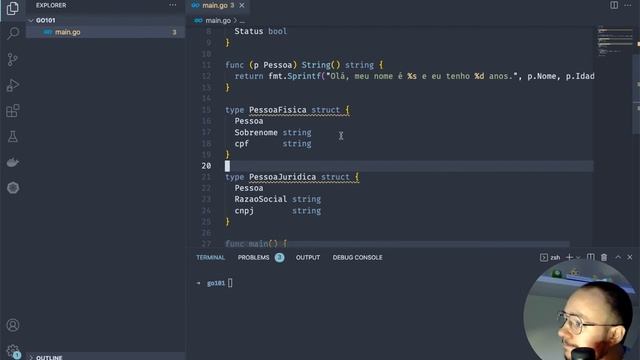Split the terminal panel
This screenshot has width=640, height=360.
[591, 257]
